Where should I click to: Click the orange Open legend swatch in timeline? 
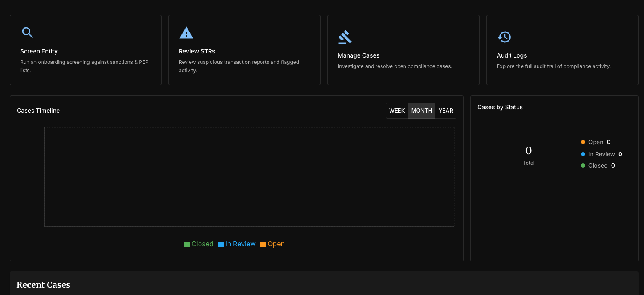click(263, 245)
